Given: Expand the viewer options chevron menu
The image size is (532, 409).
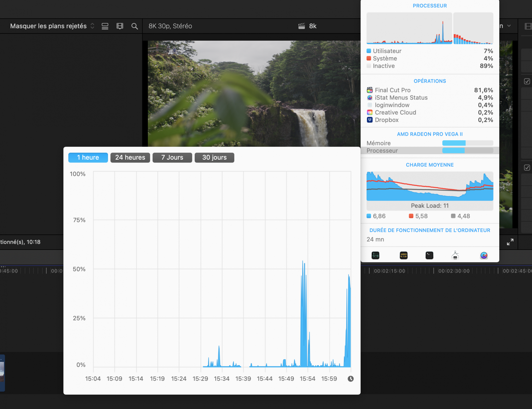Looking at the screenshot, I should pos(509,26).
